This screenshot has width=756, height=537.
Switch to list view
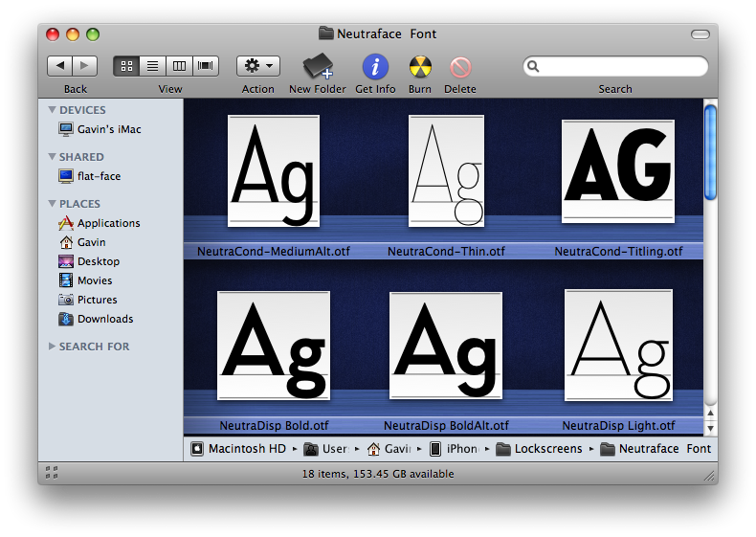pyautogui.click(x=153, y=66)
